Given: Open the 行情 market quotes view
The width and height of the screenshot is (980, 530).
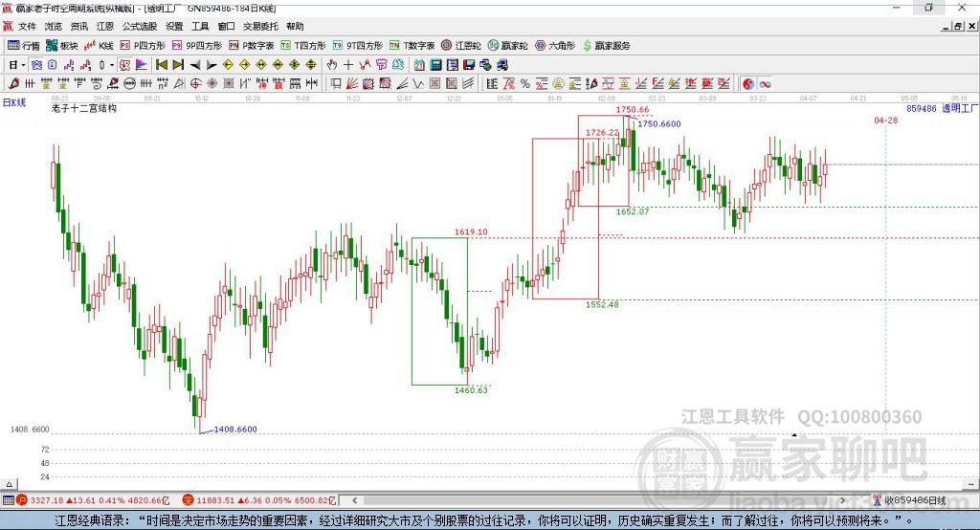Looking at the screenshot, I should (x=24, y=46).
